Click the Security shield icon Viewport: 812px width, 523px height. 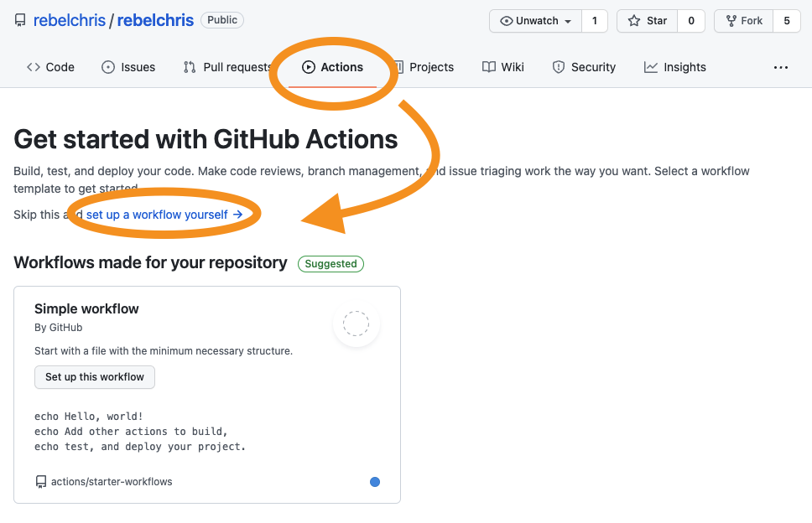coord(559,67)
